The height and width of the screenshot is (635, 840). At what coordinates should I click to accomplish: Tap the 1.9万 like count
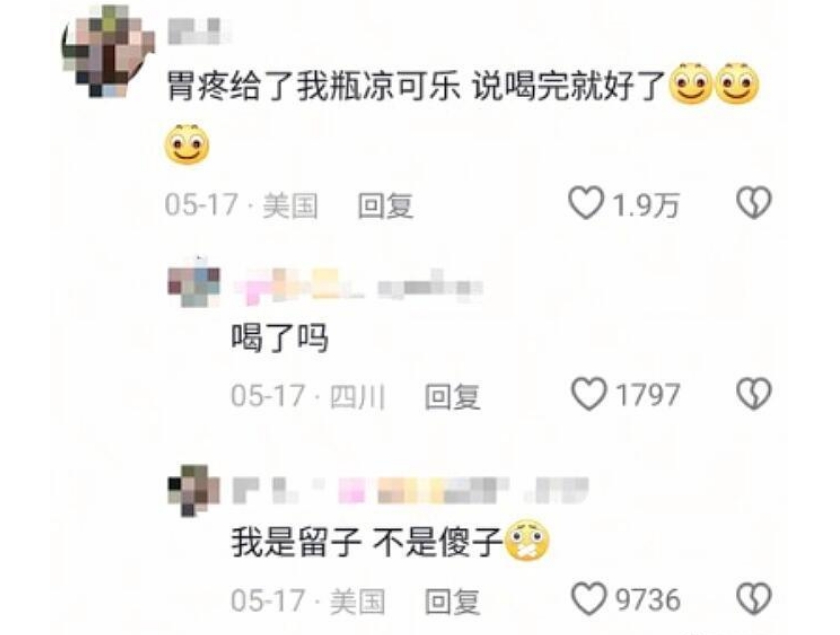pyautogui.click(x=645, y=205)
